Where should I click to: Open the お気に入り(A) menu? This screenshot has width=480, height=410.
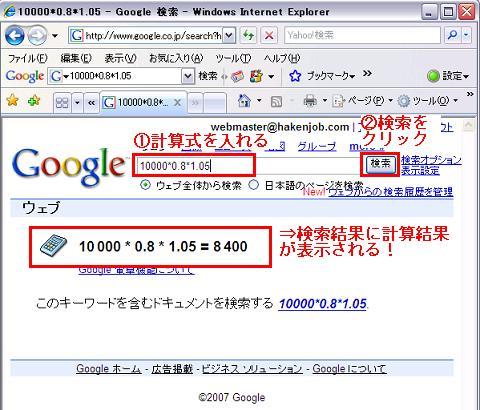click(x=176, y=58)
